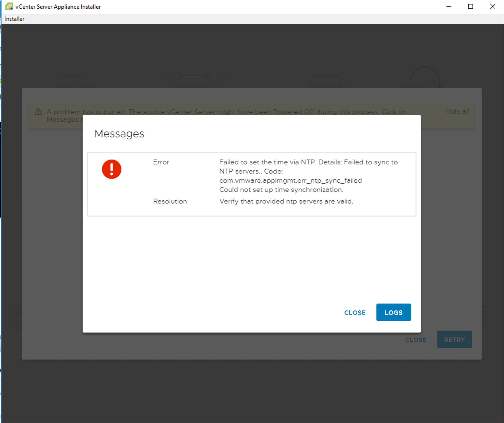
Task: Click the vCenter installer app icon
Action: [x=9, y=7]
